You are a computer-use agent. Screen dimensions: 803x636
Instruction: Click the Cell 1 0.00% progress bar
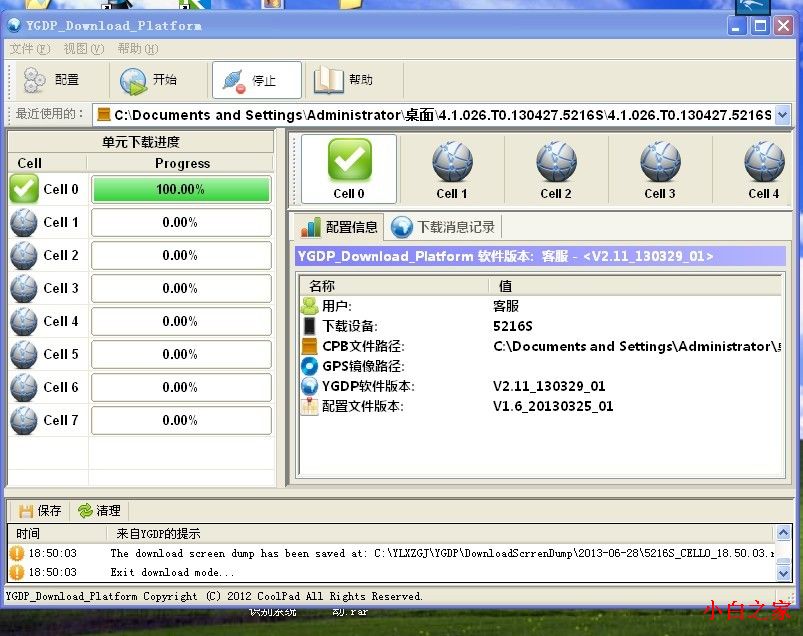(x=181, y=222)
